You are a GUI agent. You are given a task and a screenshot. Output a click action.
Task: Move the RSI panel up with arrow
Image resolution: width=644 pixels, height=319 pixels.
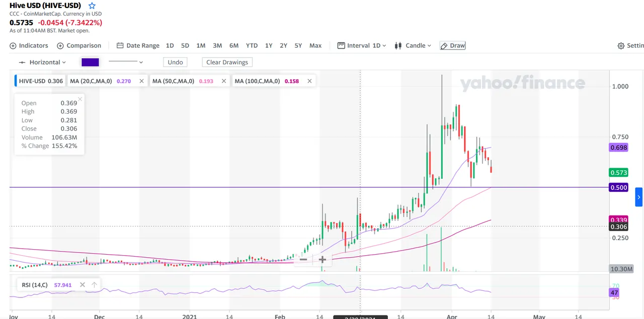[x=94, y=285]
